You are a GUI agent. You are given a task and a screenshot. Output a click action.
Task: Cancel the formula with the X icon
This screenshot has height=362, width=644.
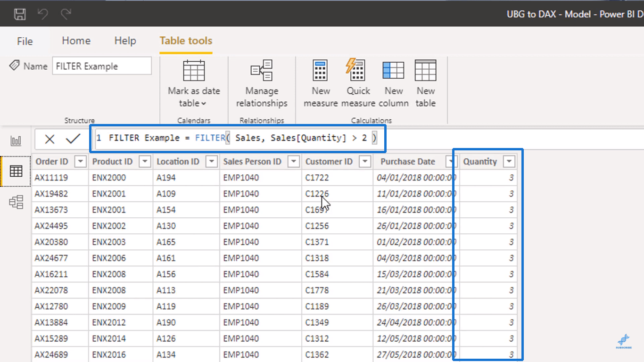pos(50,139)
